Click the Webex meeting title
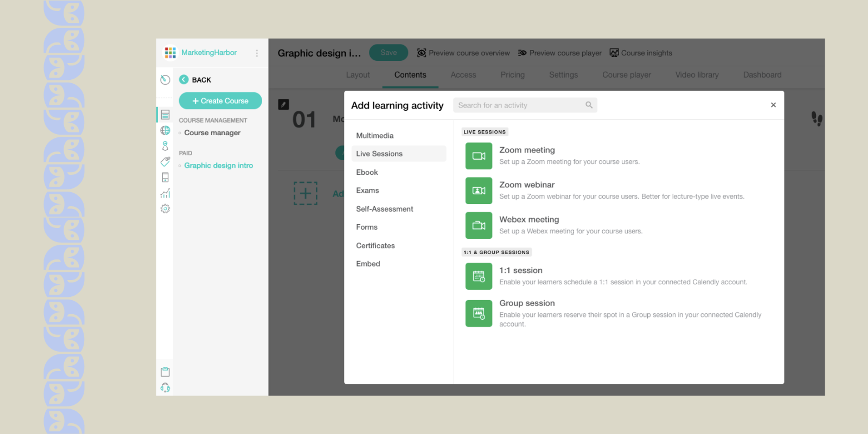Image resolution: width=868 pixels, height=434 pixels. tap(529, 219)
